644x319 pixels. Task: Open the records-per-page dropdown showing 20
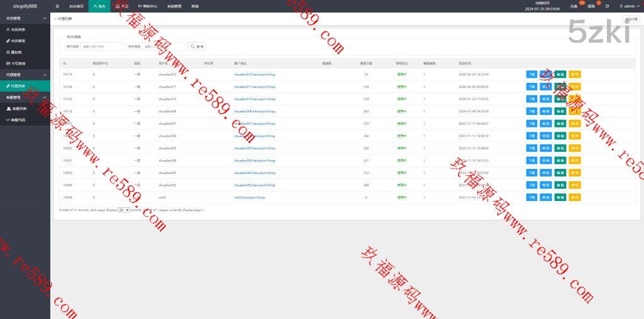[124, 210]
